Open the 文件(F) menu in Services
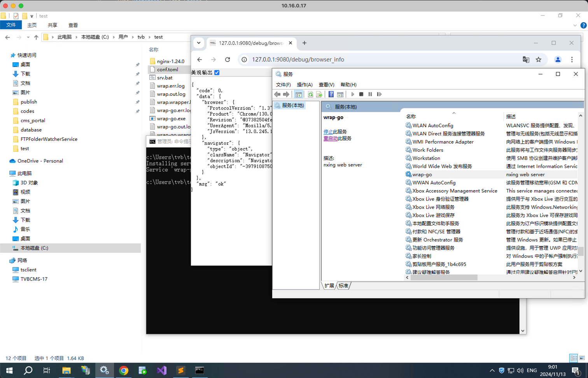Viewport: 588px width, 378px height. pyautogui.click(x=283, y=84)
